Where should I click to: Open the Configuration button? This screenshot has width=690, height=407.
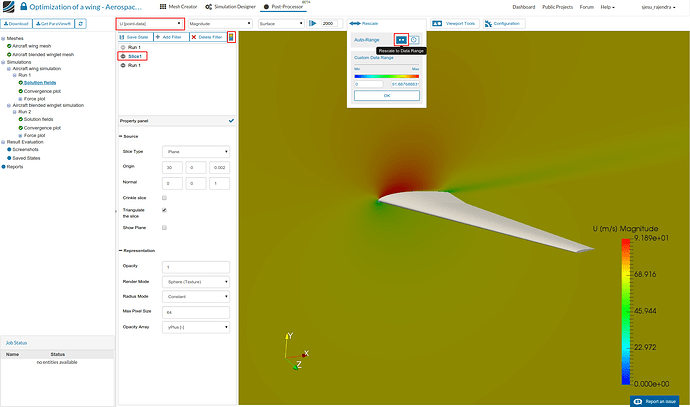(503, 23)
